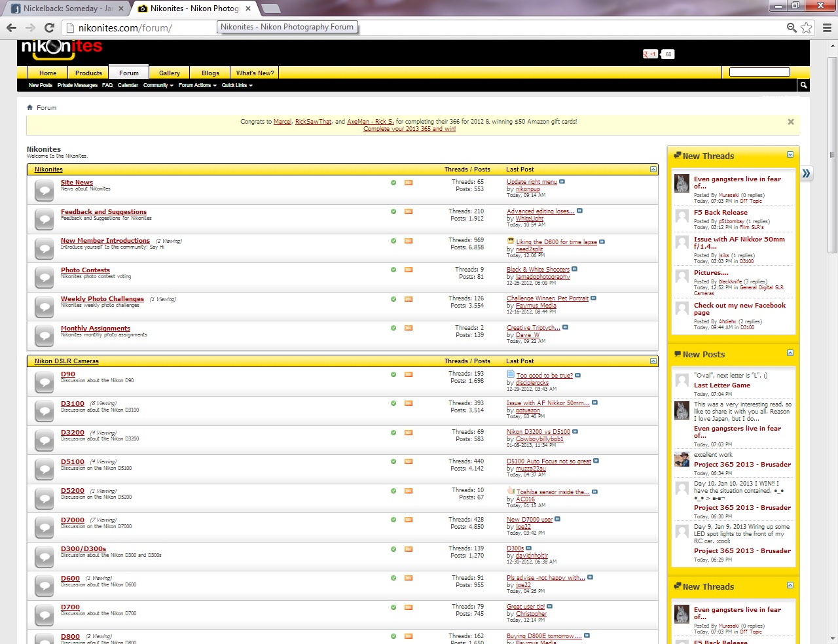Expand the Forum Actions dropdown
This screenshot has width=838, height=644.
(x=197, y=85)
